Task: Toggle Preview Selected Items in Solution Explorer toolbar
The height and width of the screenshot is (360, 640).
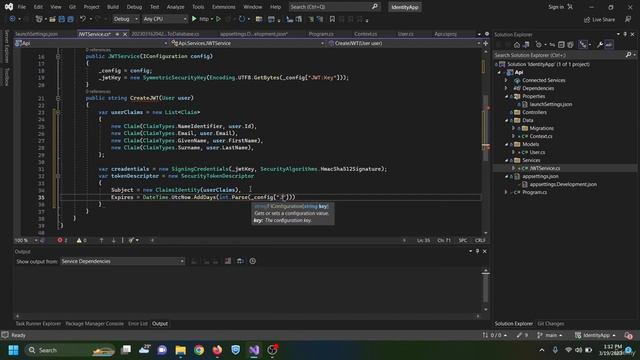Action: 608,44
